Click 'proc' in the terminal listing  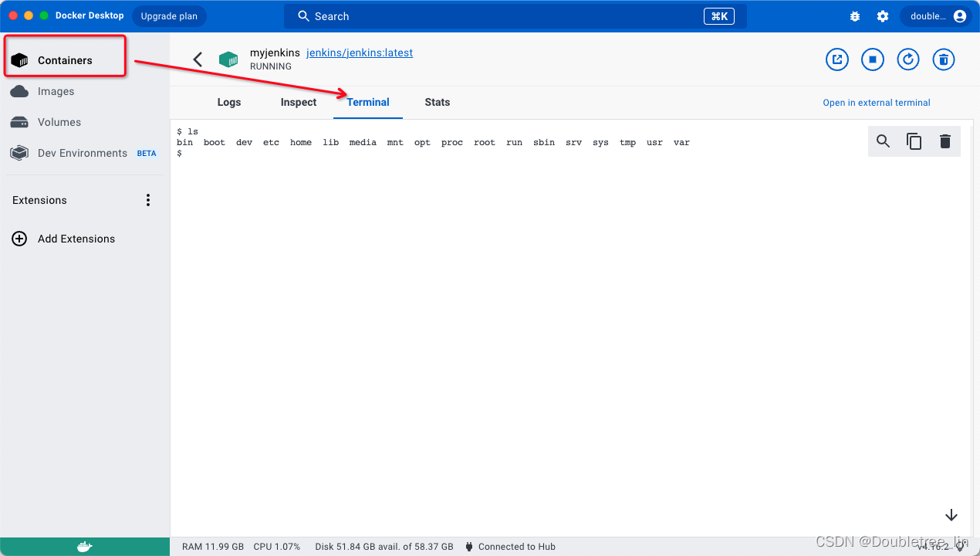coord(452,143)
